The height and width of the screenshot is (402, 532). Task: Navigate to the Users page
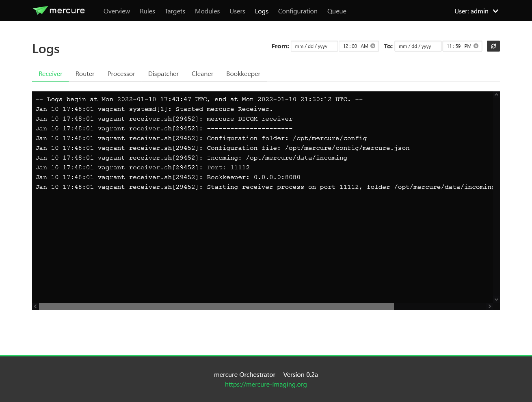pyautogui.click(x=237, y=11)
